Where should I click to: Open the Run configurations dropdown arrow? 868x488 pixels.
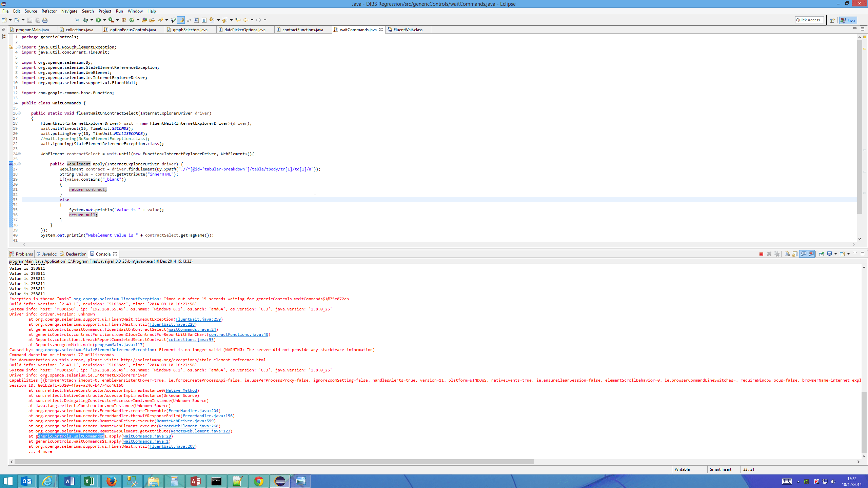[104, 20]
